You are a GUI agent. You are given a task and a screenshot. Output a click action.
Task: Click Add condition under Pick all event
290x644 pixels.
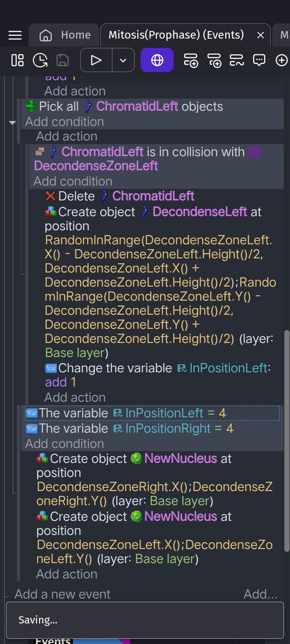pyautogui.click(x=64, y=122)
